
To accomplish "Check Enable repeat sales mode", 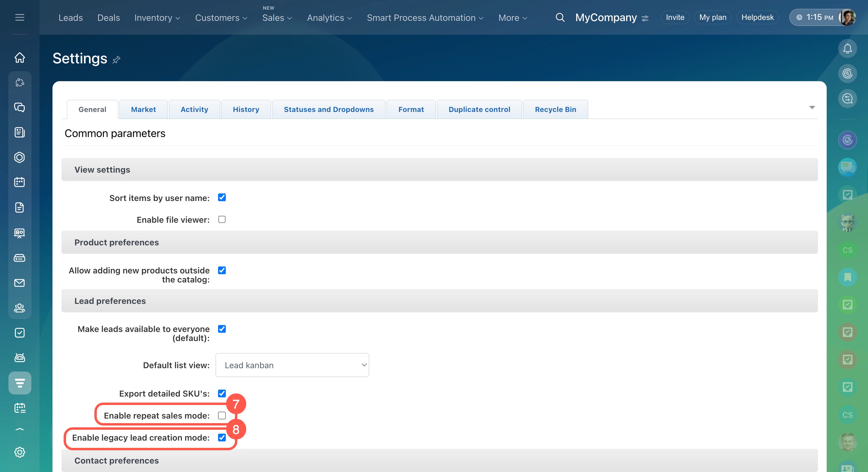I will (x=222, y=415).
